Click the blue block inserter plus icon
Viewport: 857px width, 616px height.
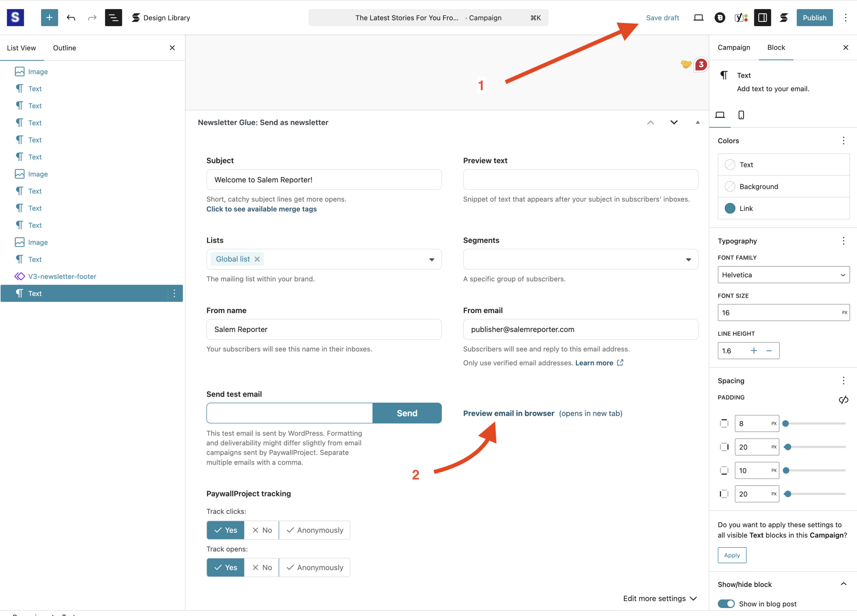[x=49, y=18]
